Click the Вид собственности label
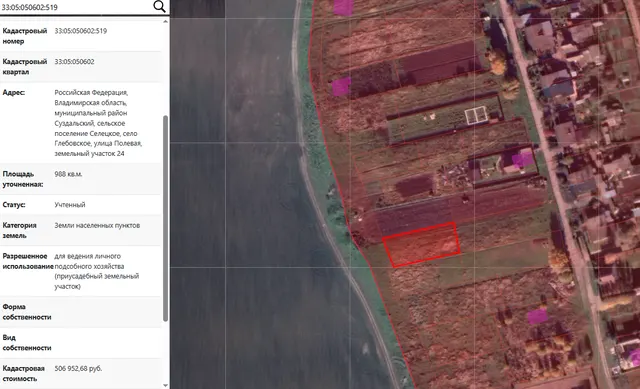 27,343
